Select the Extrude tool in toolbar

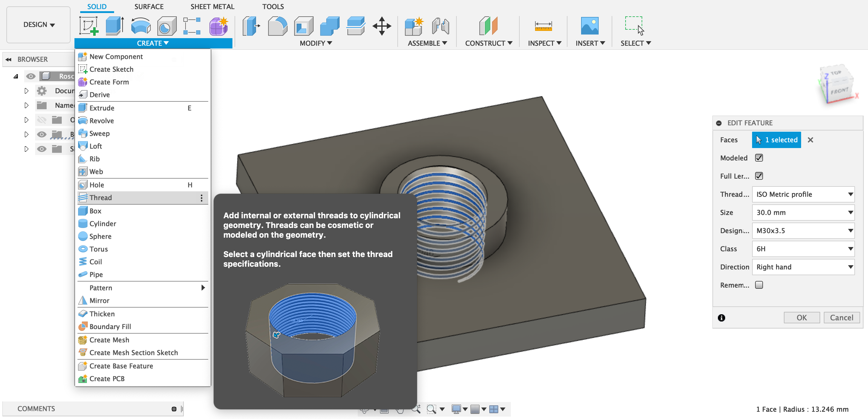point(115,26)
